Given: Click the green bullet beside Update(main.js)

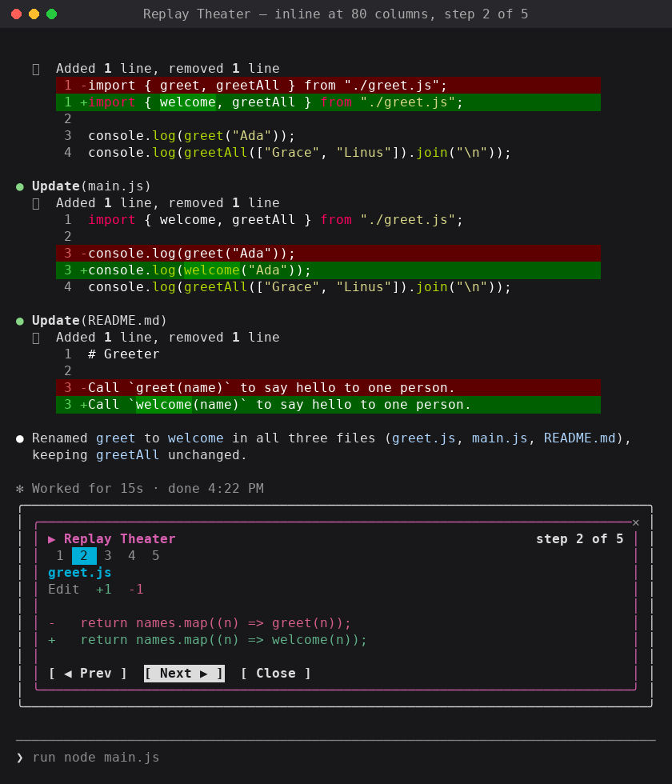Looking at the screenshot, I should pos(20,187).
